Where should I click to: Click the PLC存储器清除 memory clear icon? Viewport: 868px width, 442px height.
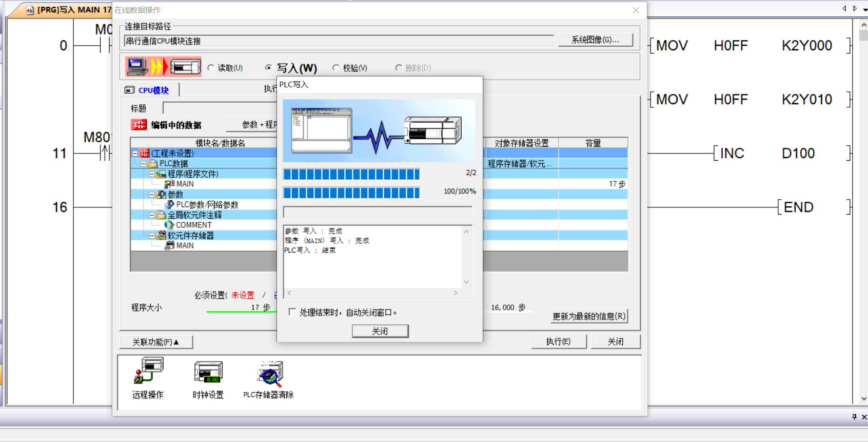269,374
